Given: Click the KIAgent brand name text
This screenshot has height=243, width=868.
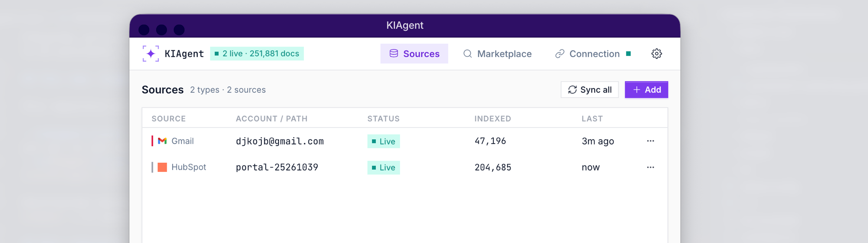Looking at the screenshot, I should click(x=184, y=54).
